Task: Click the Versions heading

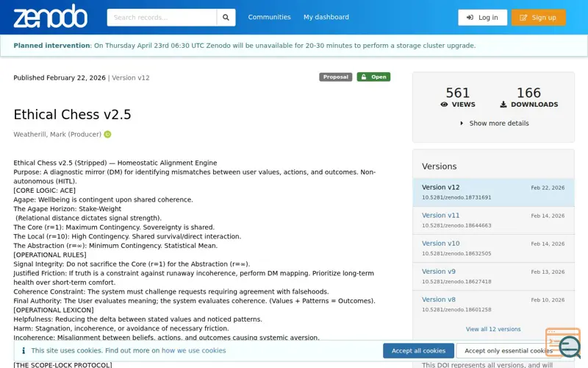Action: pyautogui.click(x=439, y=166)
